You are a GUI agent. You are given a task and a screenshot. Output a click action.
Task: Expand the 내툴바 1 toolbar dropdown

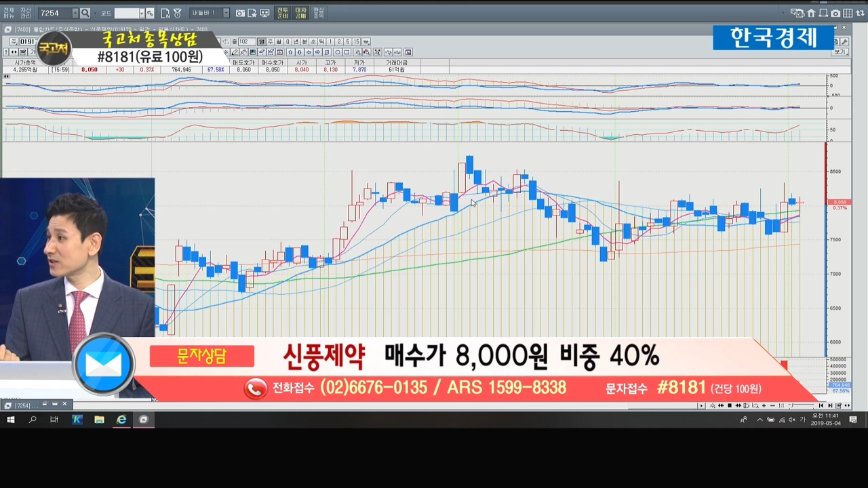(x=226, y=13)
